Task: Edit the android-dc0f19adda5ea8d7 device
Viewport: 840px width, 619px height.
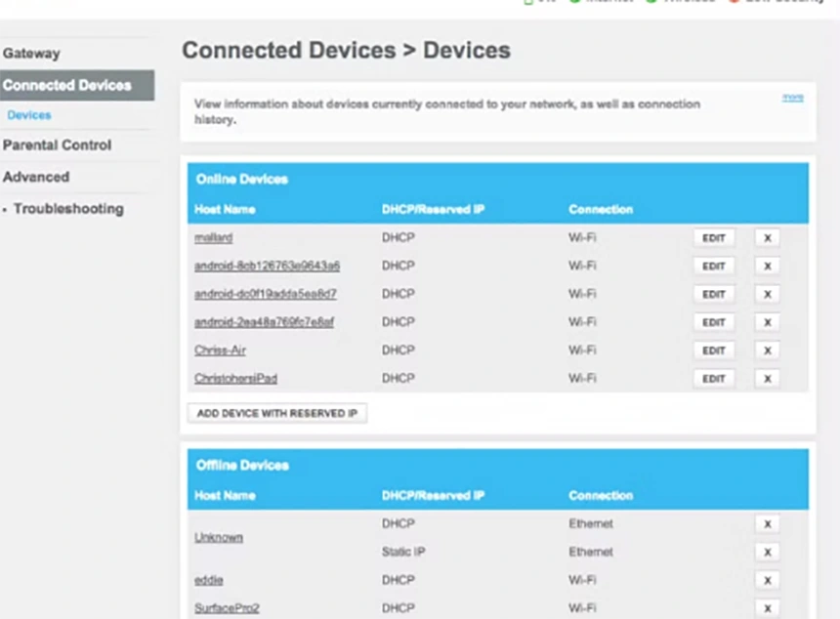Action: 714,295
